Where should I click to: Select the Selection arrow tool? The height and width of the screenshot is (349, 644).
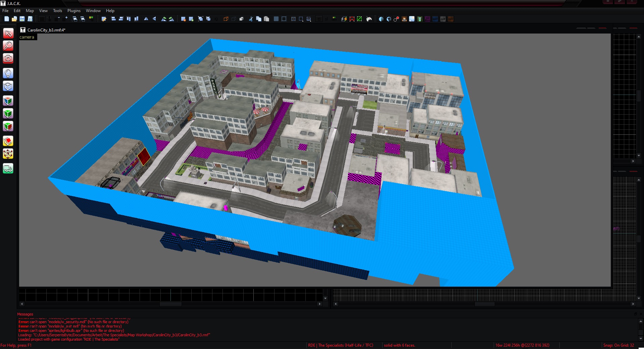point(8,33)
